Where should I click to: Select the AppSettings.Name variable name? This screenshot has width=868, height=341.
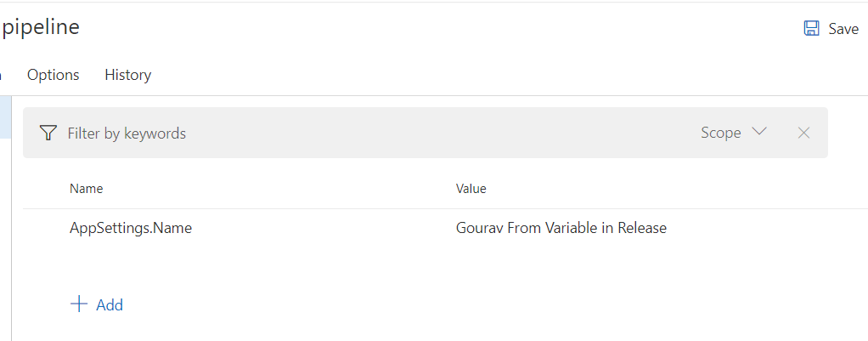click(131, 228)
